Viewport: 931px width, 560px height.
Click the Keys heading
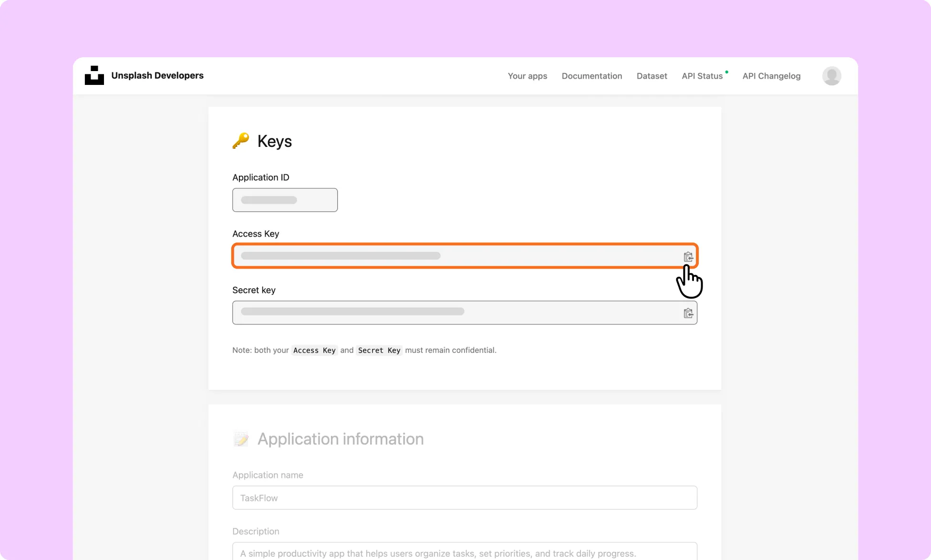coord(274,141)
